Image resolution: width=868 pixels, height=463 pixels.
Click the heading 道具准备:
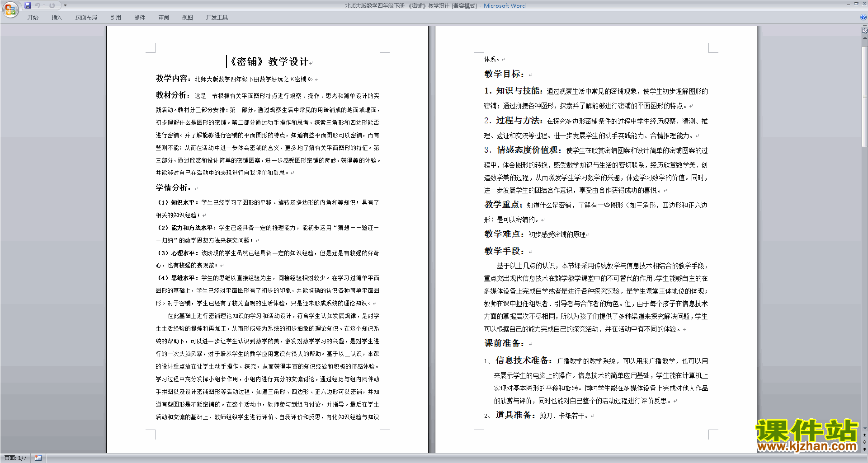coord(516,415)
